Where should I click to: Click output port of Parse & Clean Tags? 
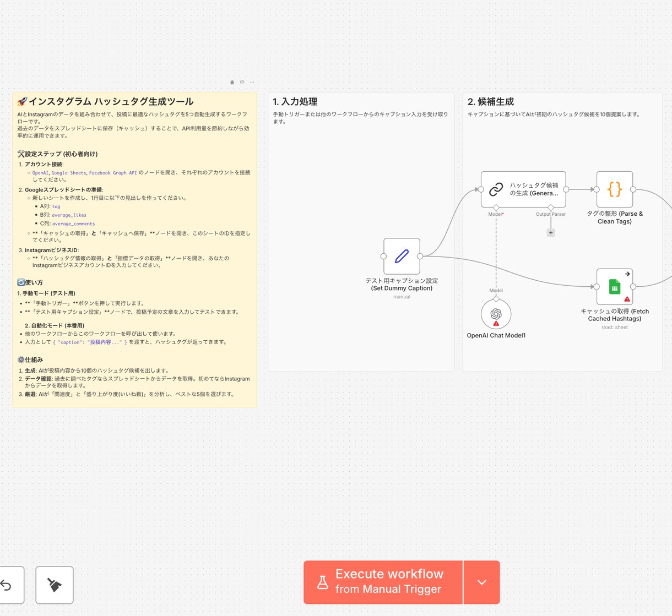(633, 189)
